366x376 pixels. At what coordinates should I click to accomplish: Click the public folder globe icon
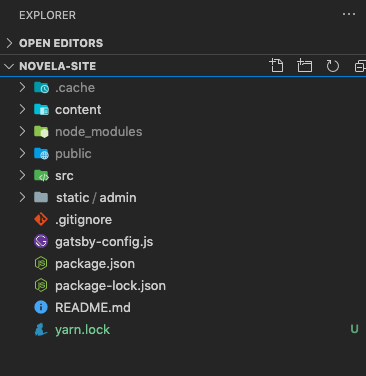[x=41, y=154]
